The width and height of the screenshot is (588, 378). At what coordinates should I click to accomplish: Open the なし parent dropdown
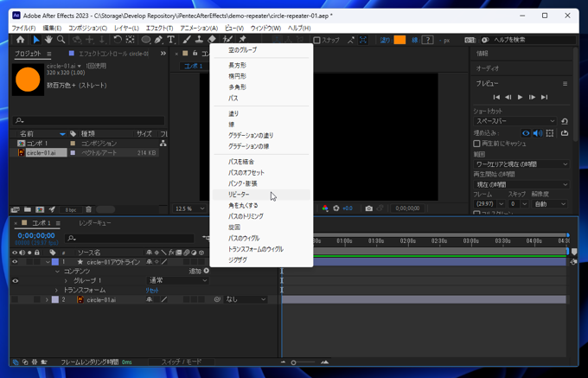[246, 299]
